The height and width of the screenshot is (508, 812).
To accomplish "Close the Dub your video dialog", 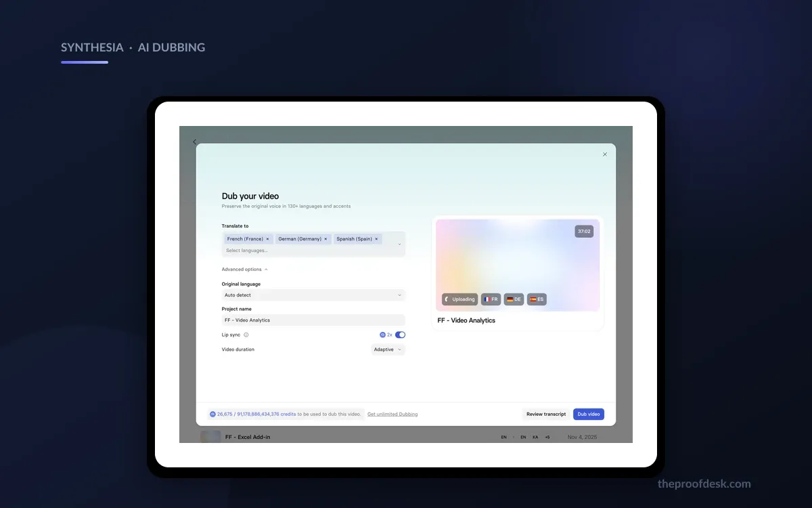I will pos(605,154).
